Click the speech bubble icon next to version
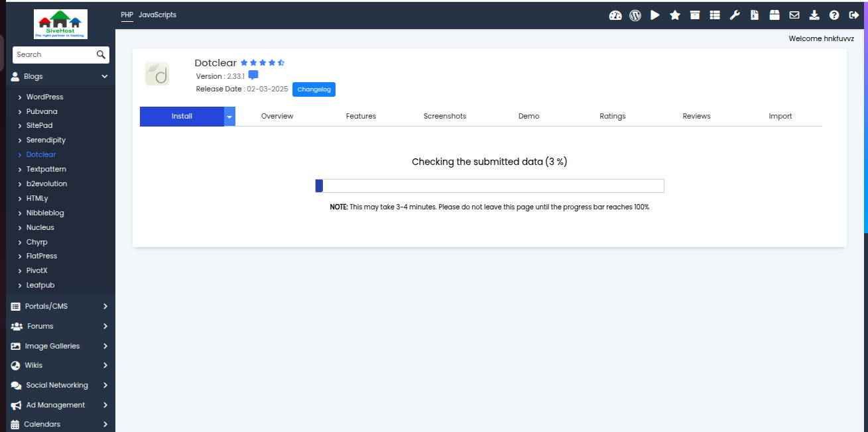 tap(253, 76)
